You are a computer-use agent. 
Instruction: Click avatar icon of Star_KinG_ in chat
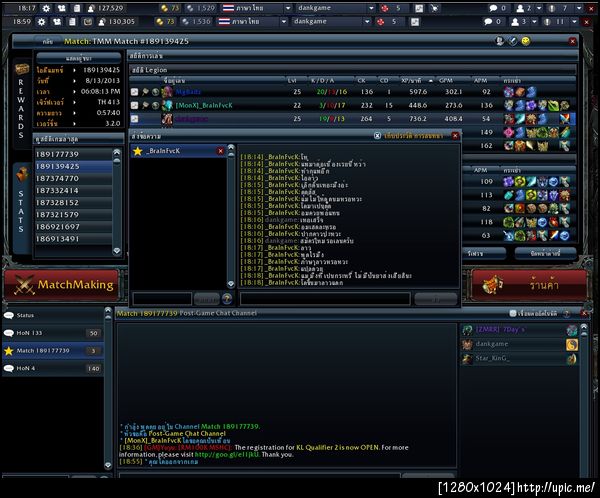[467, 359]
